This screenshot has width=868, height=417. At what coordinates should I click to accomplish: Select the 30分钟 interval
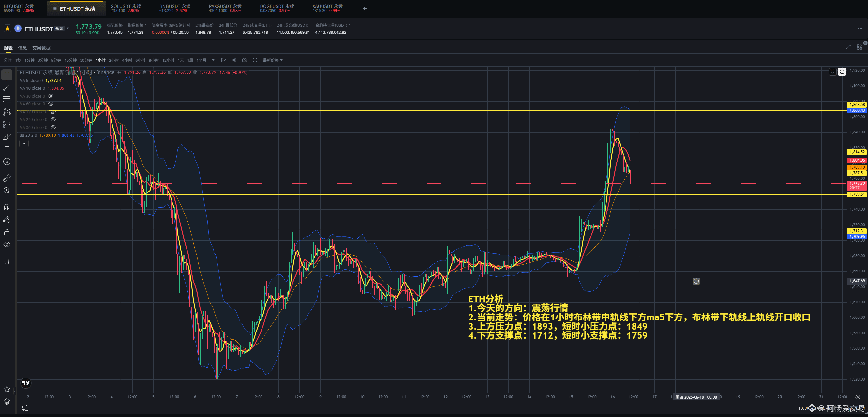[x=86, y=60]
